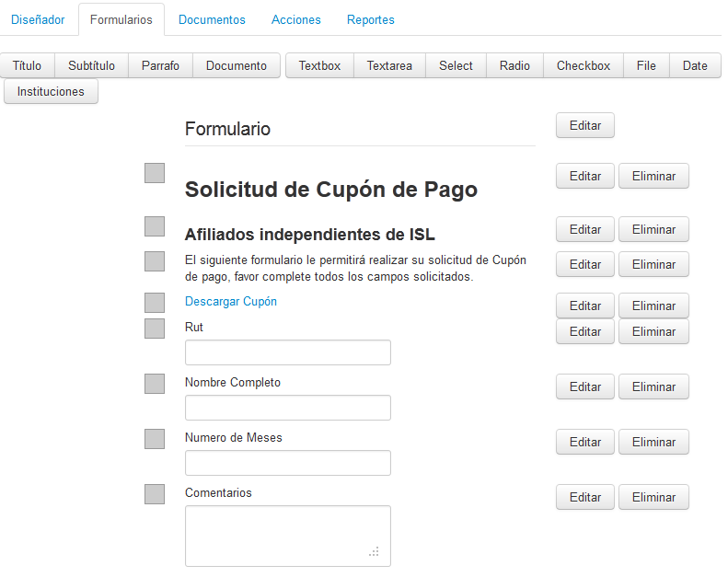Click the gray drag handle beside Numero de Meses
The image size is (728, 577).
155,439
